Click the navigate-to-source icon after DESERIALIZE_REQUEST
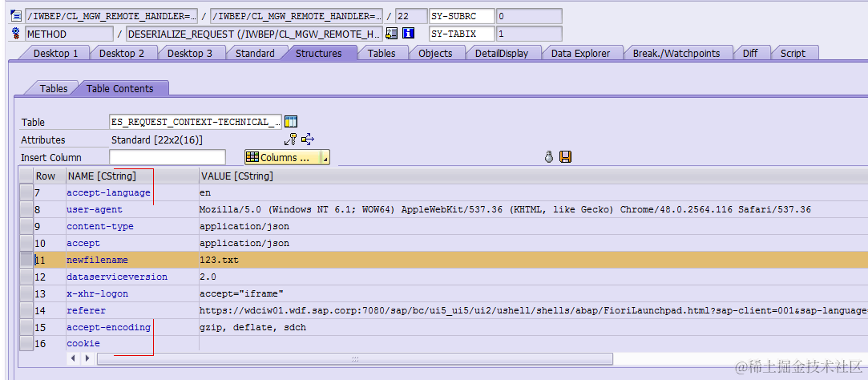Image resolution: width=868 pixels, height=380 pixels. tap(391, 34)
